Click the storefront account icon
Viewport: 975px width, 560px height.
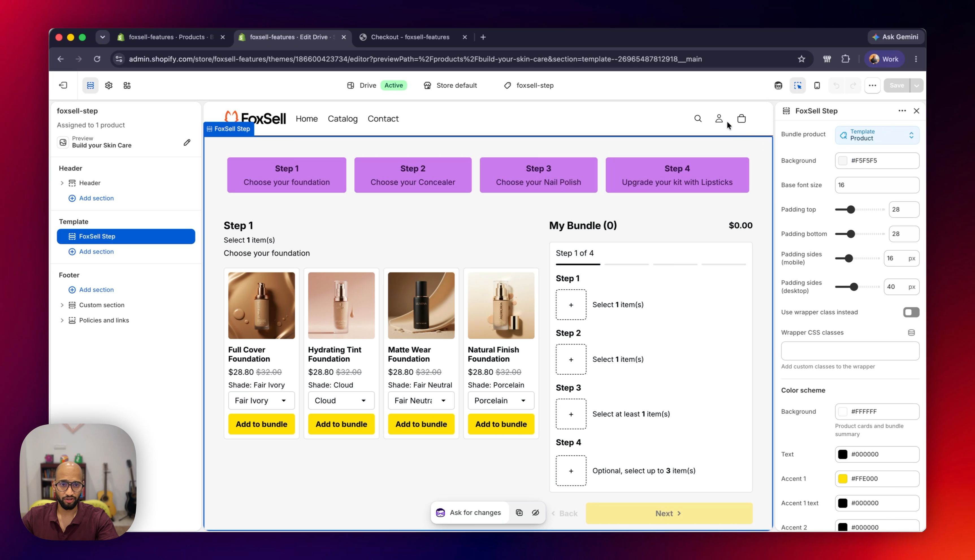point(719,118)
